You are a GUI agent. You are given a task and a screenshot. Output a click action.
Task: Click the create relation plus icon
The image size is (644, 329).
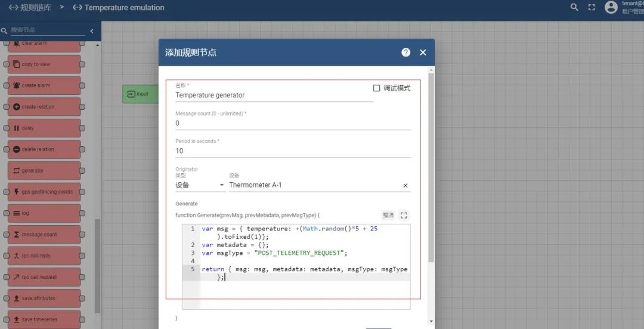[17, 107]
